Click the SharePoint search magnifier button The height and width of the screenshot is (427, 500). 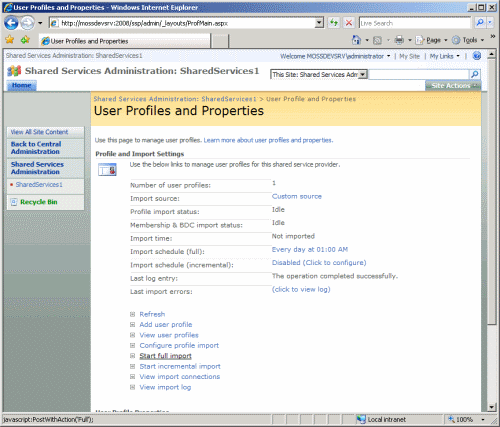click(x=475, y=74)
